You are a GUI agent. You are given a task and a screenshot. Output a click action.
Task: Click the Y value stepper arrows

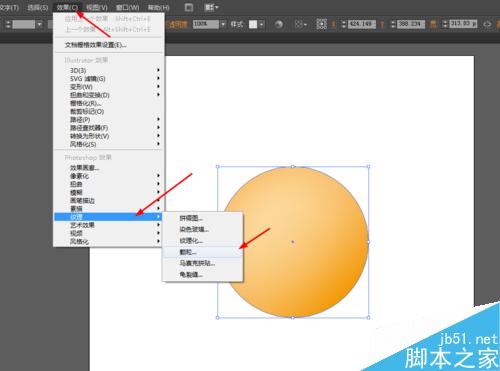pos(393,24)
